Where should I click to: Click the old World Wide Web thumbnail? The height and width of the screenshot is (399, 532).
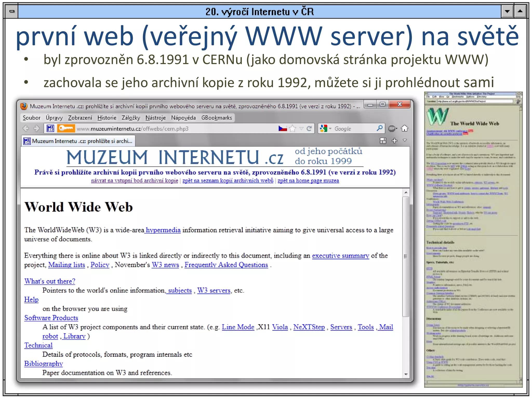coord(473,239)
